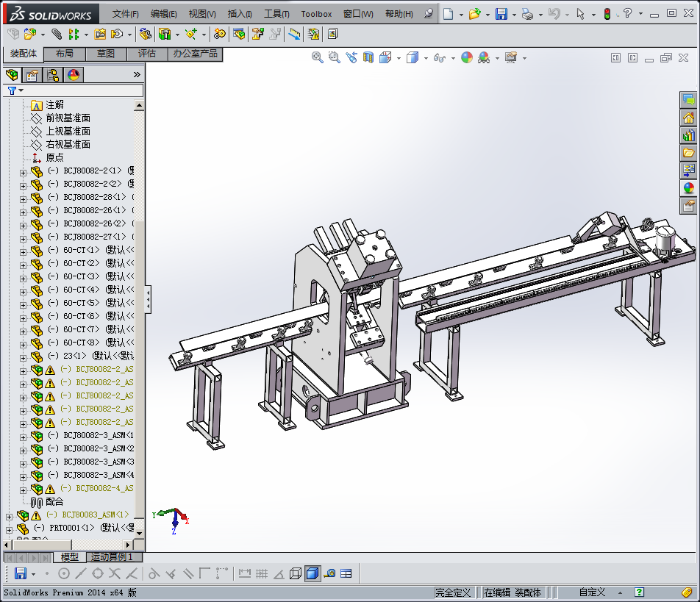Toggle the Grid snap icon in bottom toolbar
Screen dimensions: 700x602
click(x=262, y=573)
